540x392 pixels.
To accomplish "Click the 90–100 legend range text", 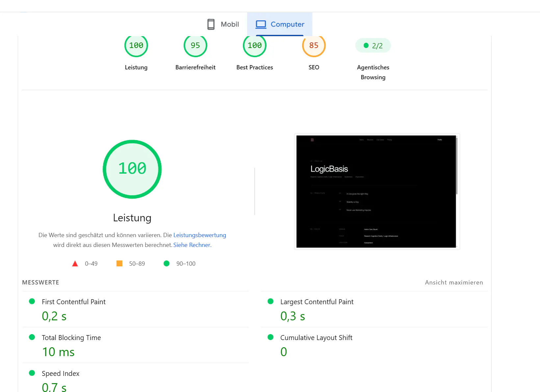I will 186,264.
